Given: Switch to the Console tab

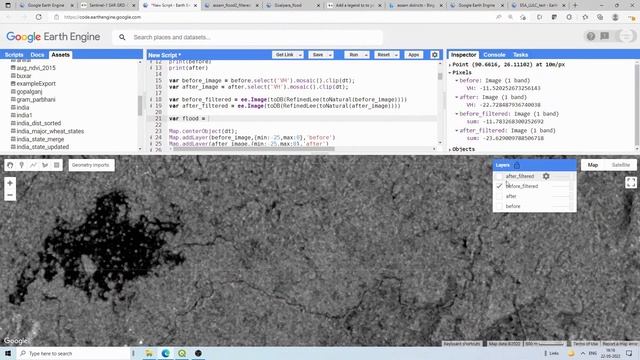Looking at the screenshot, I should 494,55.
